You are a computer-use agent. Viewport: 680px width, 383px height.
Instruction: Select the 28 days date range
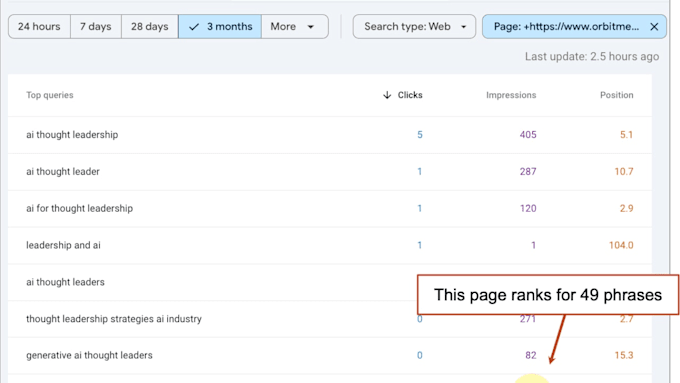150,26
